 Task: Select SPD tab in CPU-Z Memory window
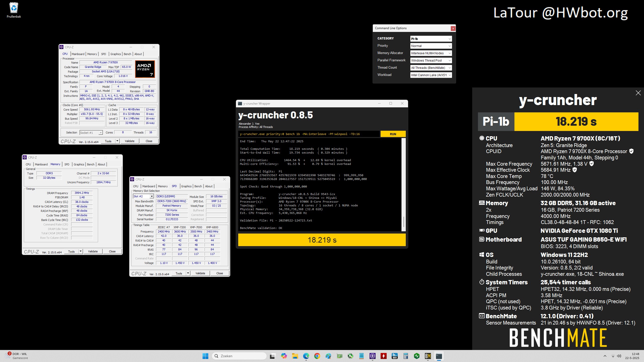67,164
